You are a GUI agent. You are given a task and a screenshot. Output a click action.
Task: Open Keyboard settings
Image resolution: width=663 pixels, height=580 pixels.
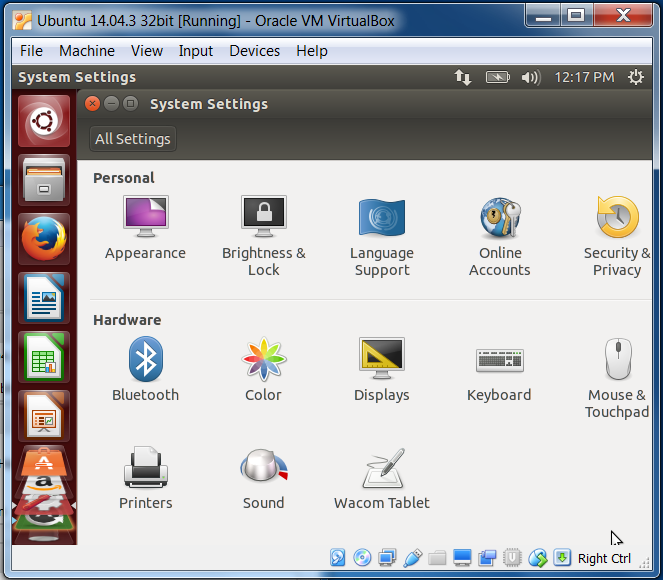coord(499,375)
